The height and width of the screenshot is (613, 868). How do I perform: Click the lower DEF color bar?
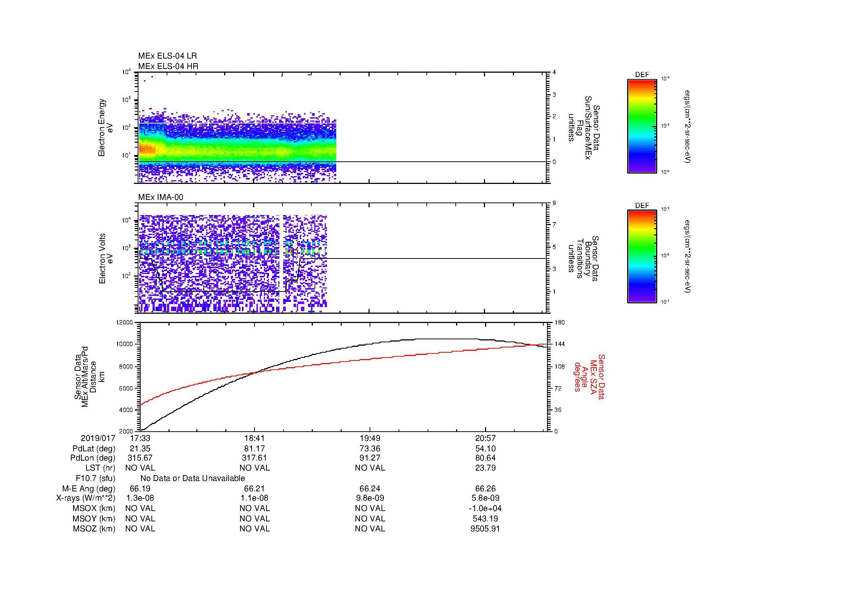coord(642,257)
